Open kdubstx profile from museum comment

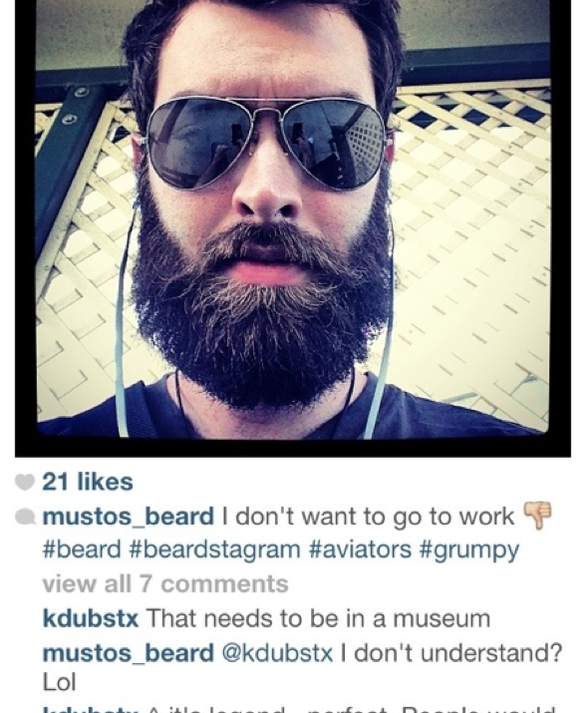pyautogui.click(x=91, y=619)
